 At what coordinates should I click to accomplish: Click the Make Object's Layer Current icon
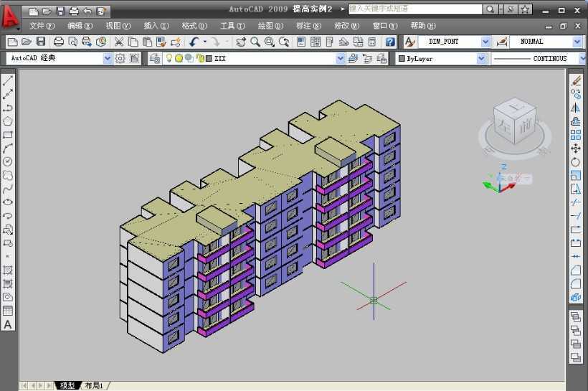354,58
